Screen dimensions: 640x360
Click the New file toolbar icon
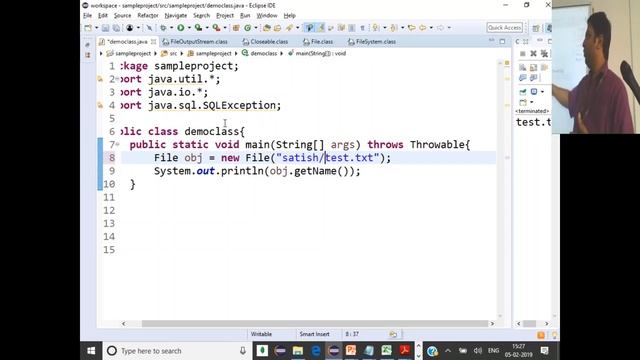(x=88, y=28)
